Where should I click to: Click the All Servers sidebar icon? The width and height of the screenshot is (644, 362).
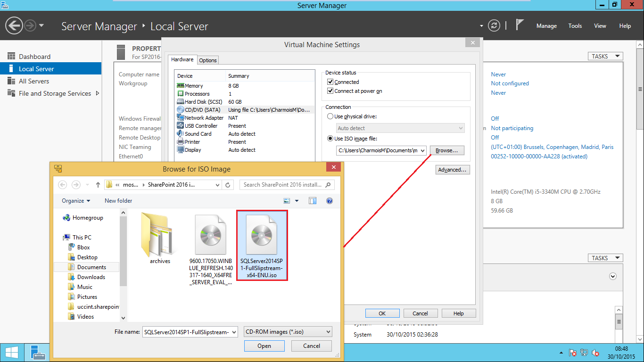click(x=11, y=81)
